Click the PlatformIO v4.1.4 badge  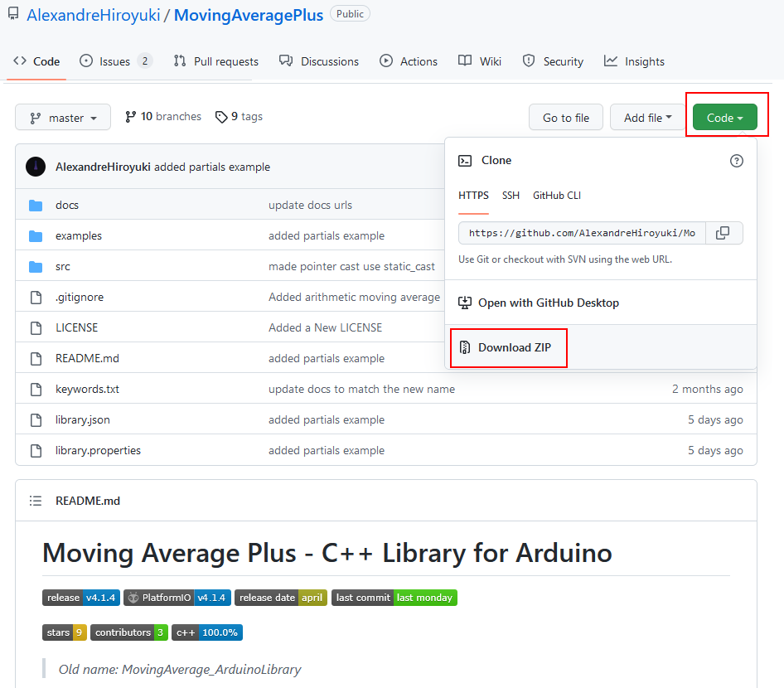pyautogui.click(x=177, y=598)
